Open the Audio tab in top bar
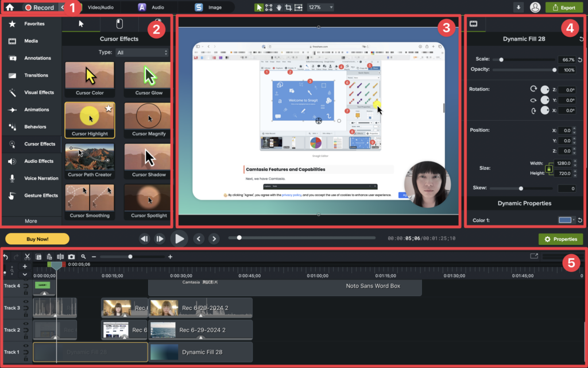Screen dimensions: 588x368 (x=151, y=7)
